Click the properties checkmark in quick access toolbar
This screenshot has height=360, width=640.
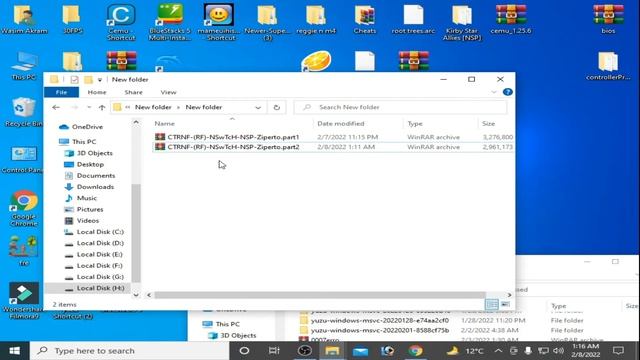pyautogui.click(x=74, y=80)
